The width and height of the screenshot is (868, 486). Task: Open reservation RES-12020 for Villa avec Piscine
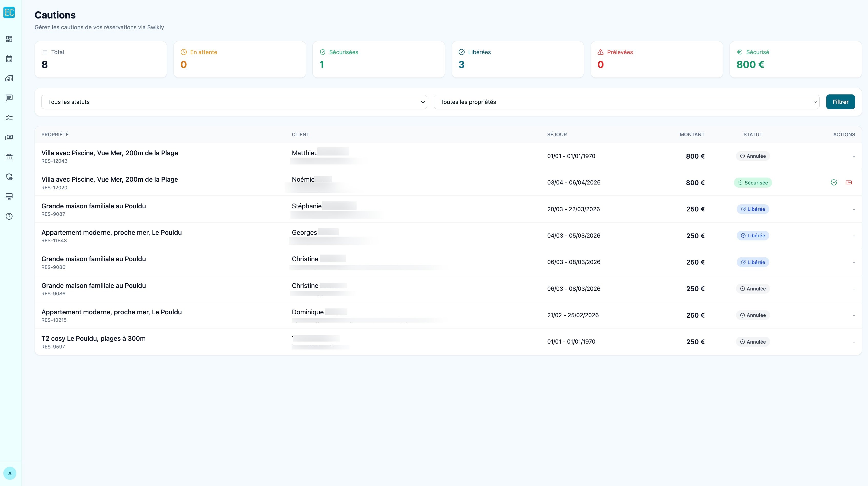coord(109,179)
